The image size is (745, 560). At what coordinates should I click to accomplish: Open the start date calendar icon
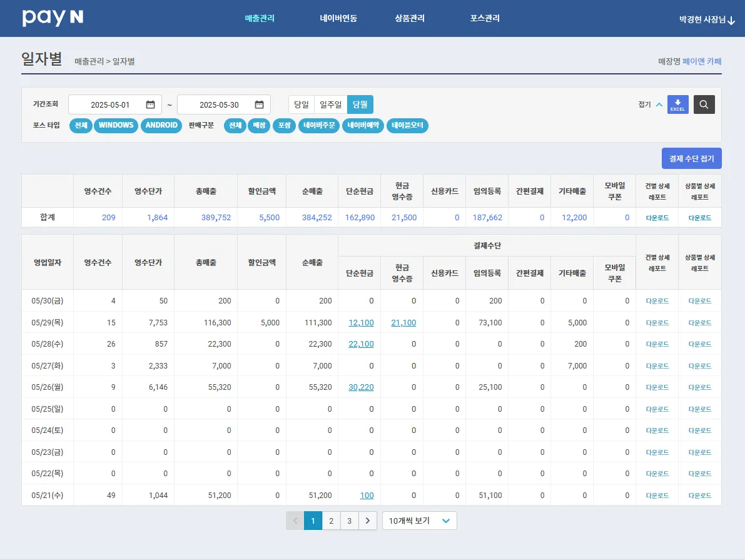point(150,104)
